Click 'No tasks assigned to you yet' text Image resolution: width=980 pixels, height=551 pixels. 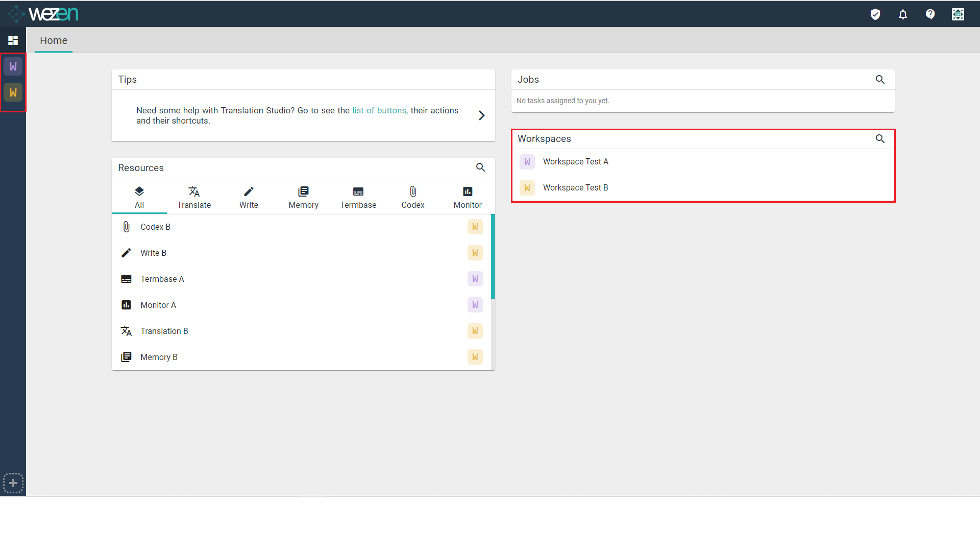click(563, 101)
